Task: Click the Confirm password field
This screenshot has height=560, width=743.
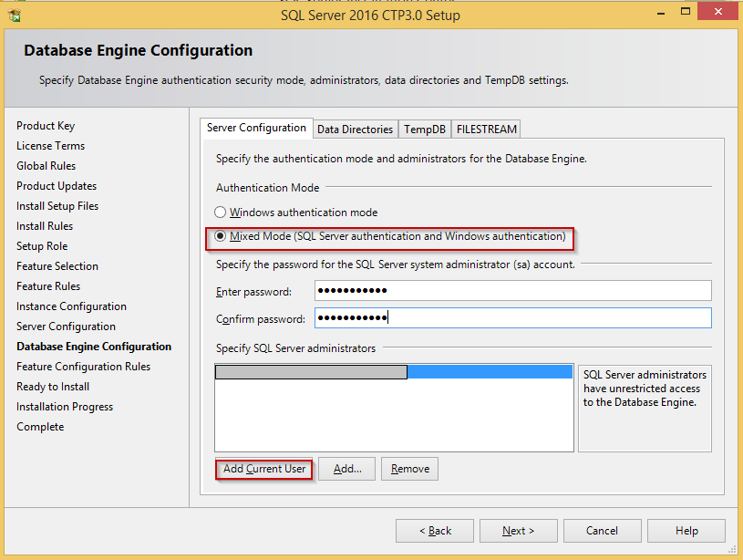Action: click(512, 317)
